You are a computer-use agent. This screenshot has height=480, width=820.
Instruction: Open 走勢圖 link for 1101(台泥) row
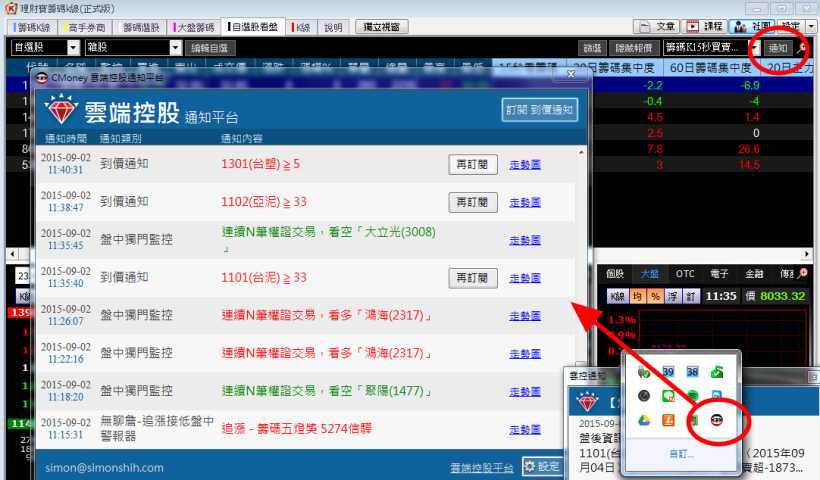525,278
